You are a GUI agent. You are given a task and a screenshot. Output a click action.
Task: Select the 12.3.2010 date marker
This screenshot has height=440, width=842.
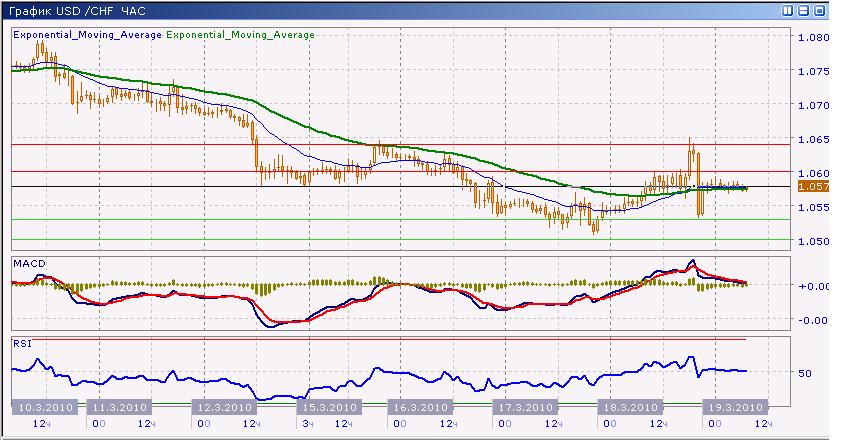pyautogui.click(x=224, y=407)
